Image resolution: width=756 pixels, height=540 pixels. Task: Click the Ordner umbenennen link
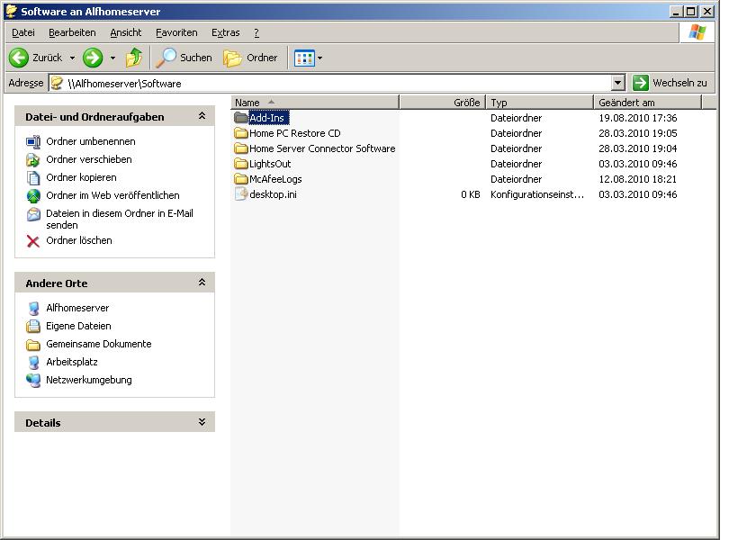tap(90, 141)
